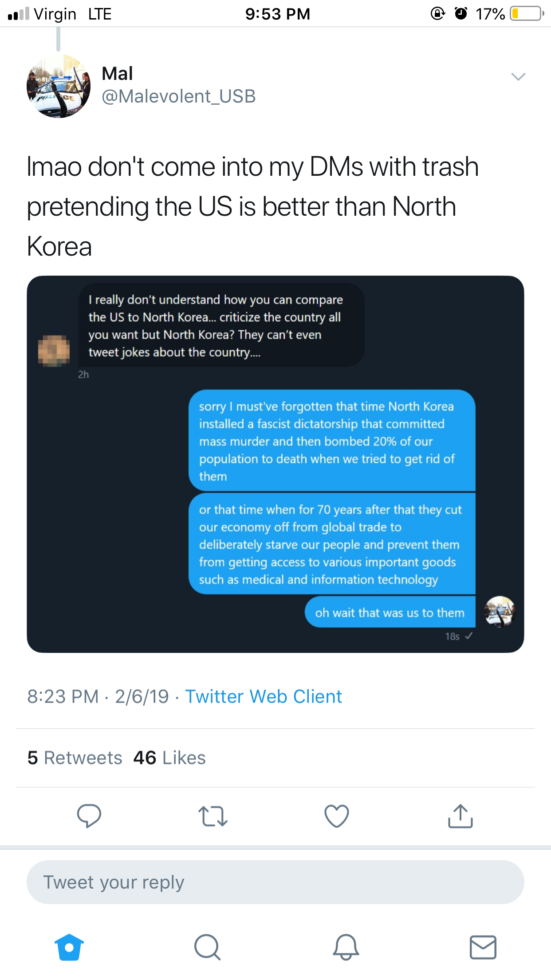Image resolution: width=551 pixels, height=980 pixels.
Task: Open the attached DM screenshot image
Action: click(x=275, y=464)
